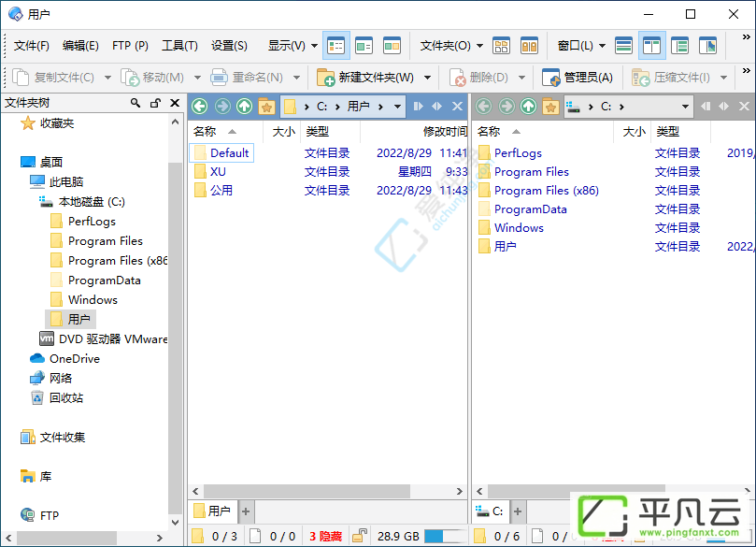Toggle the unlock icon in left status bar

(360, 536)
